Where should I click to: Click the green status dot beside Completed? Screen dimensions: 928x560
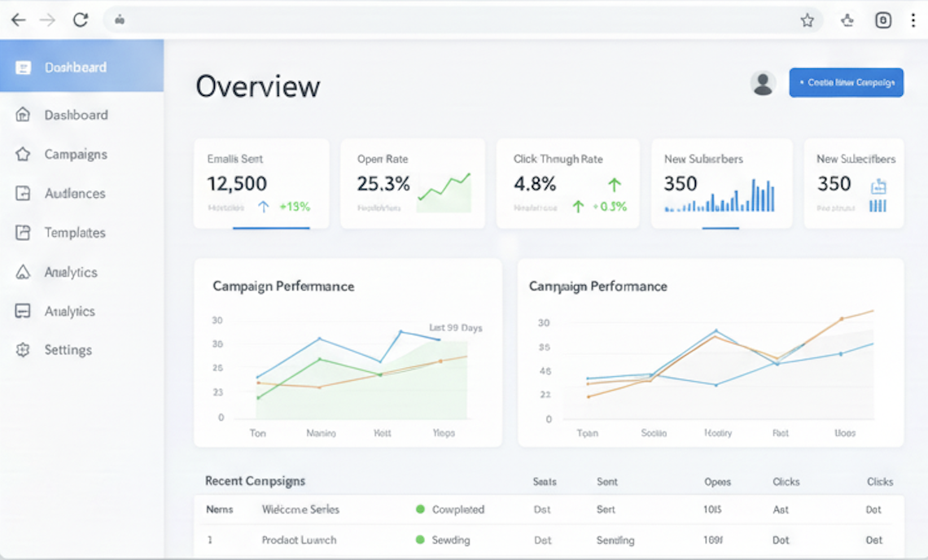click(x=421, y=510)
